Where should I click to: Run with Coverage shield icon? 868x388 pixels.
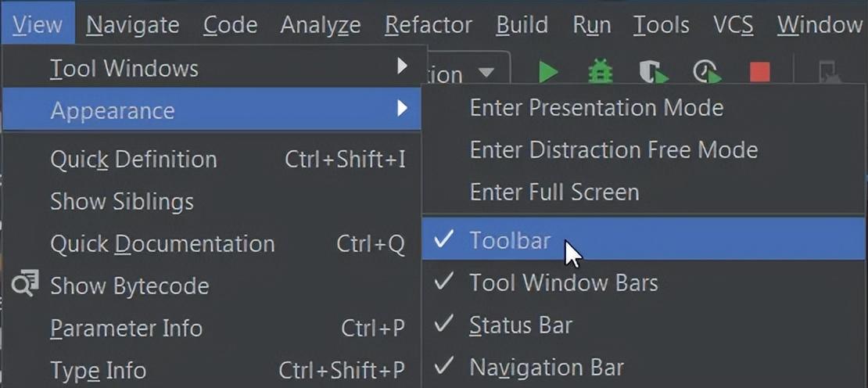point(653,73)
